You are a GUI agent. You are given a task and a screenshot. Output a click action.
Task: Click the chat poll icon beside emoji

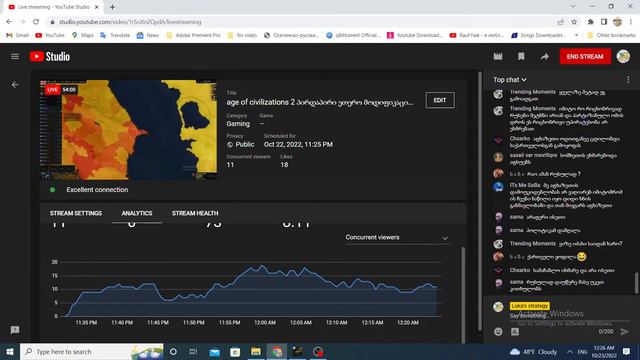point(515,332)
